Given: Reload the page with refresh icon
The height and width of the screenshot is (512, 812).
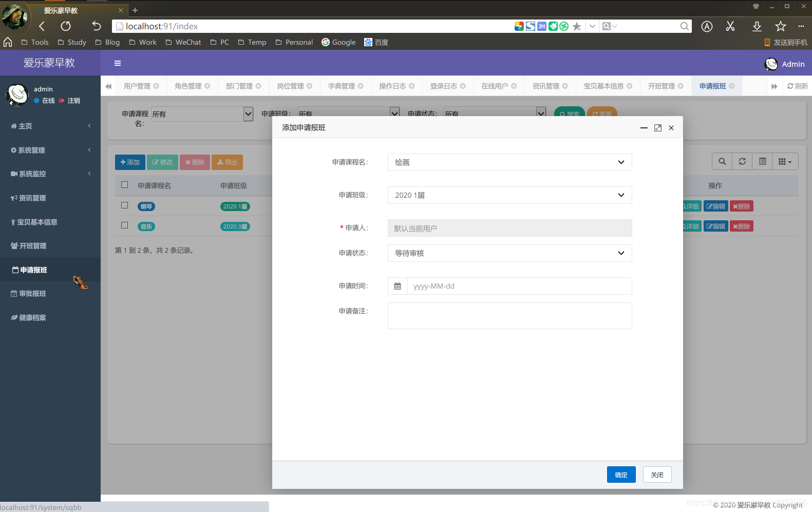Looking at the screenshot, I should click(66, 26).
